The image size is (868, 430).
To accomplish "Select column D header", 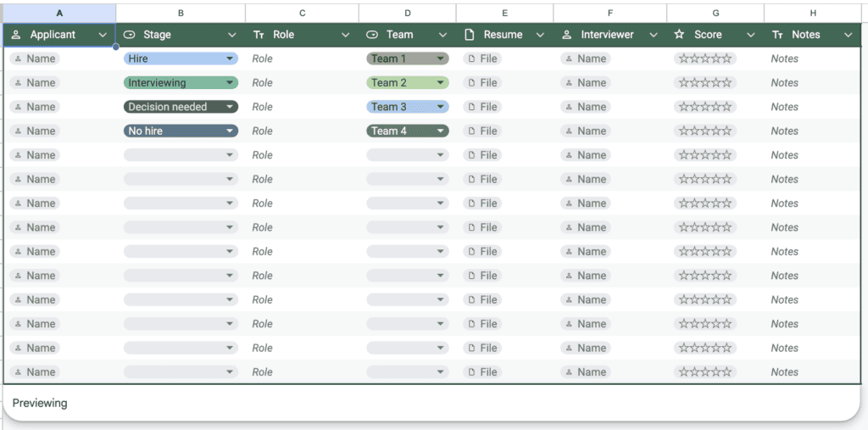I will tap(408, 13).
